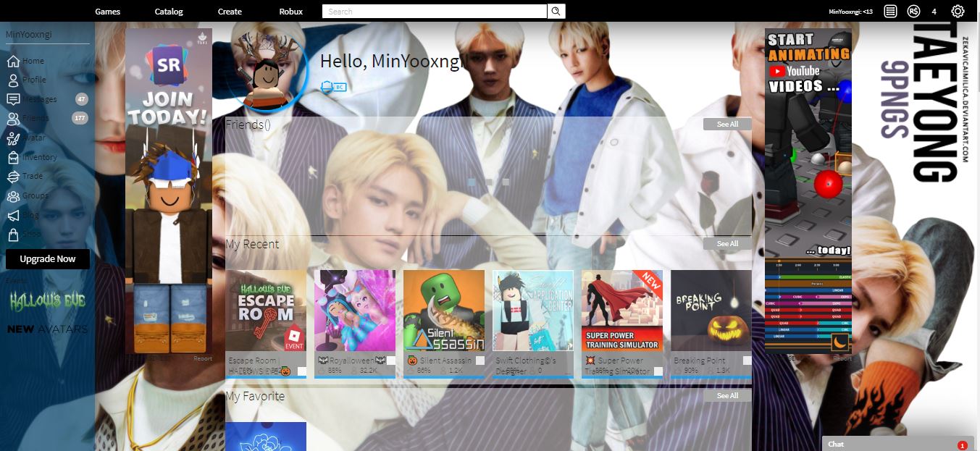This screenshot has height=451, width=980.
Task: Click the Robux currency icon
Action: [914, 11]
